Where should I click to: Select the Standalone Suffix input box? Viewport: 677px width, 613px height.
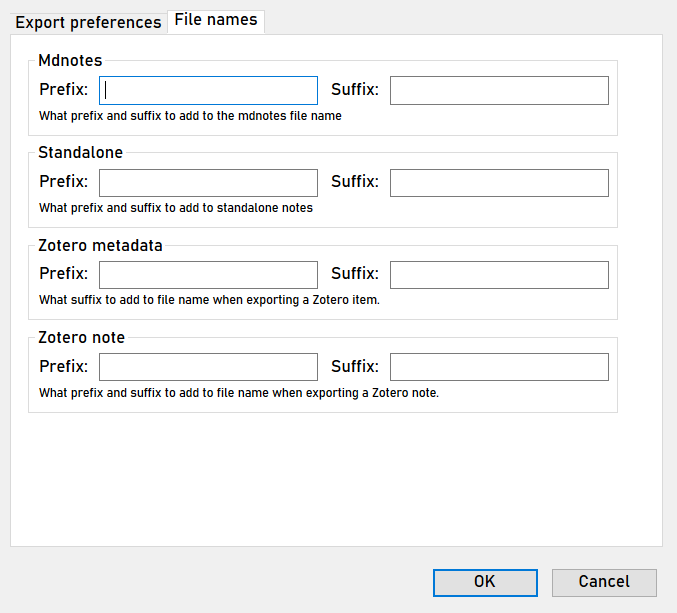pyautogui.click(x=499, y=183)
